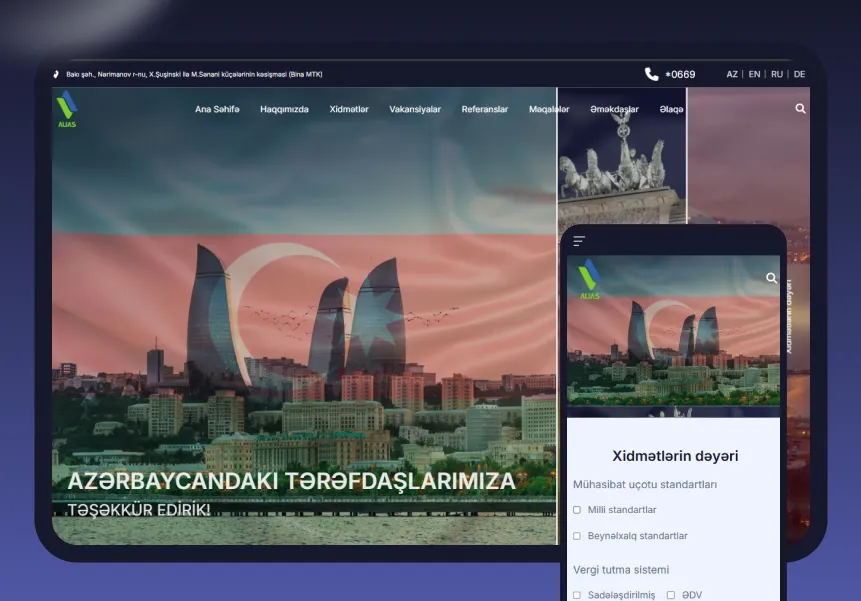This screenshot has width=861, height=601.
Task: Check the Beynəlxalq standartlar checkbox
Action: coord(577,536)
